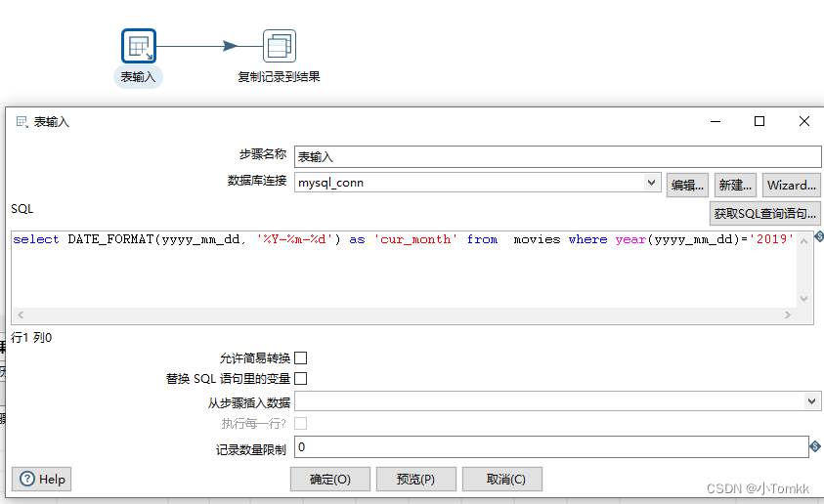Click variable diamond icon beside SQL editor
This screenshot has height=504, width=824.
[819, 236]
